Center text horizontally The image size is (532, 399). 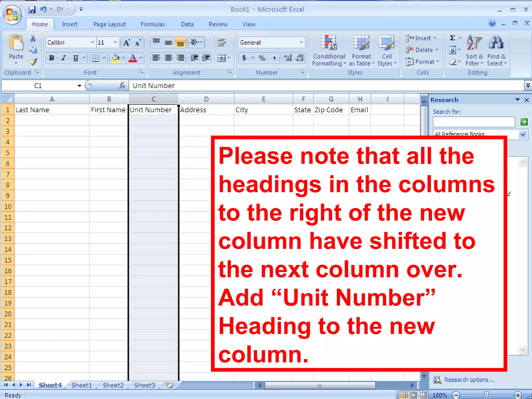[x=168, y=58]
